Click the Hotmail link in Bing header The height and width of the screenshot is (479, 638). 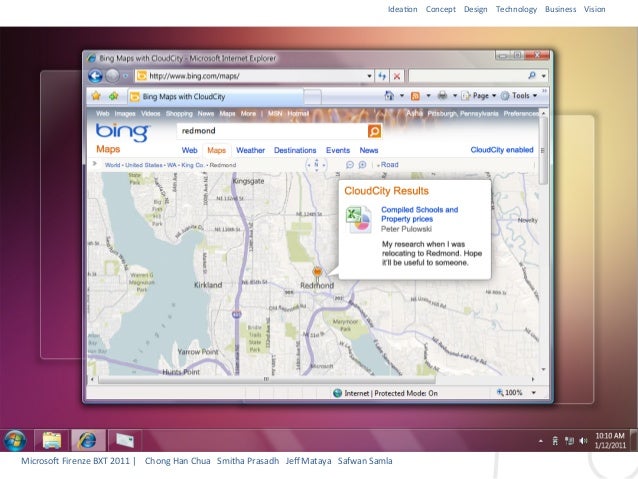pos(298,114)
